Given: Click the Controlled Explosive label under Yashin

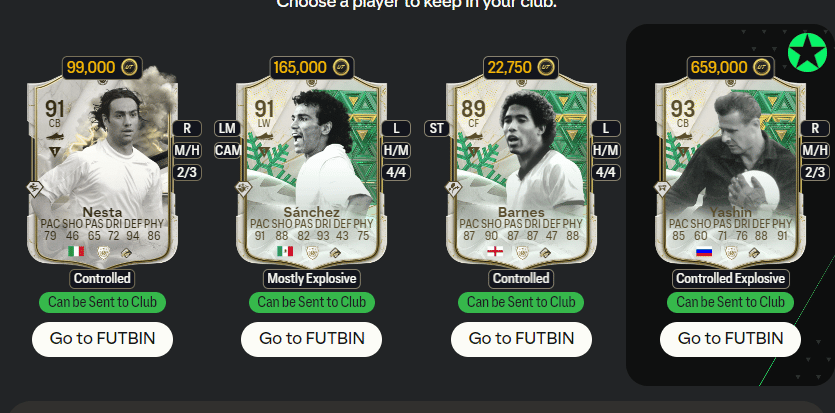Looking at the screenshot, I should point(730,278).
